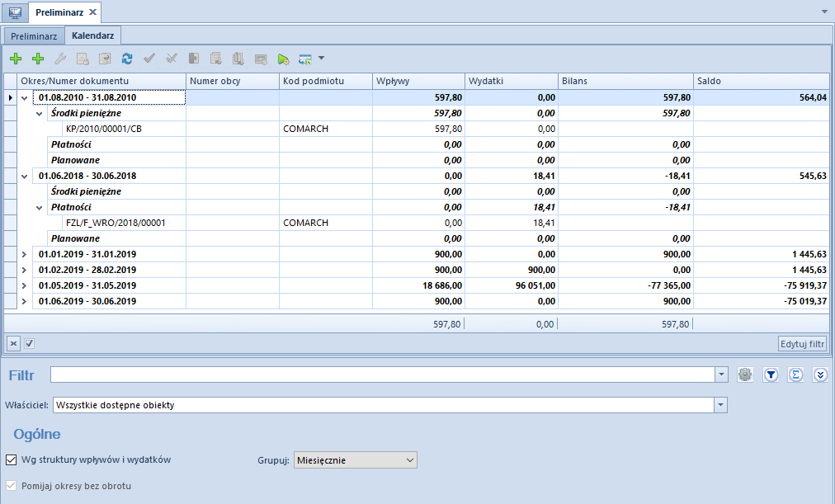Sort by Okres/Numer dokumentu column header
The image size is (835, 504).
[101, 81]
